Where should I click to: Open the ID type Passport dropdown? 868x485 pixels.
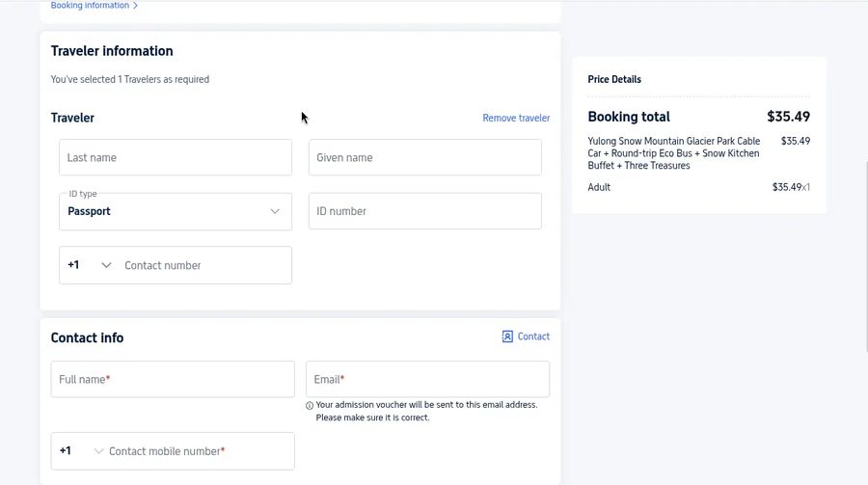pos(176,211)
